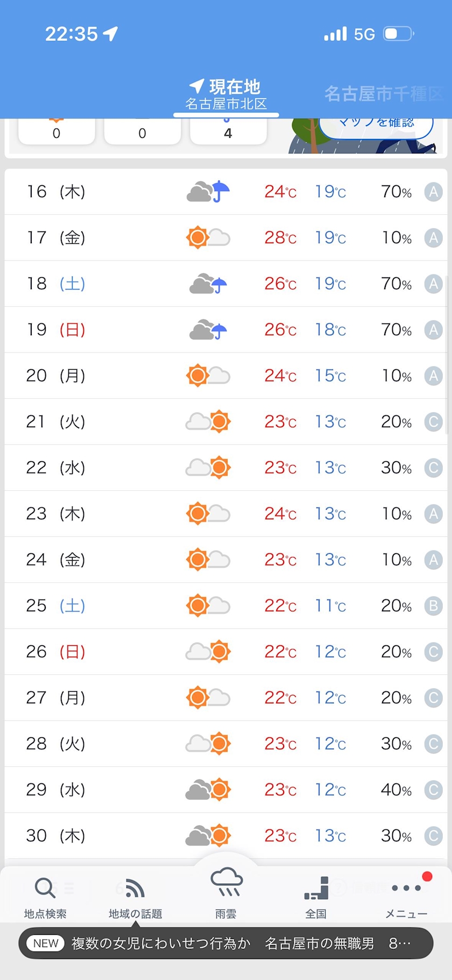
Task: Select the 30 (木) forecast row
Action: click(x=226, y=836)
